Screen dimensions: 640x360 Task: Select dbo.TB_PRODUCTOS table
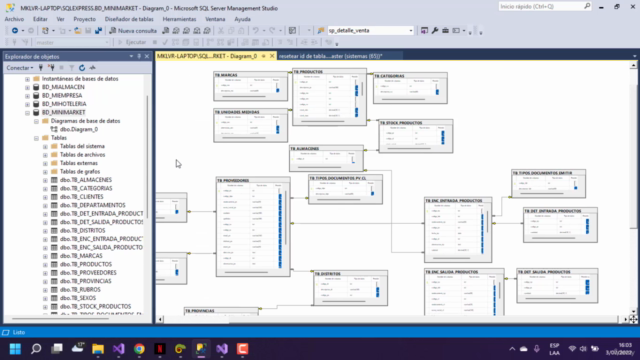86,264
